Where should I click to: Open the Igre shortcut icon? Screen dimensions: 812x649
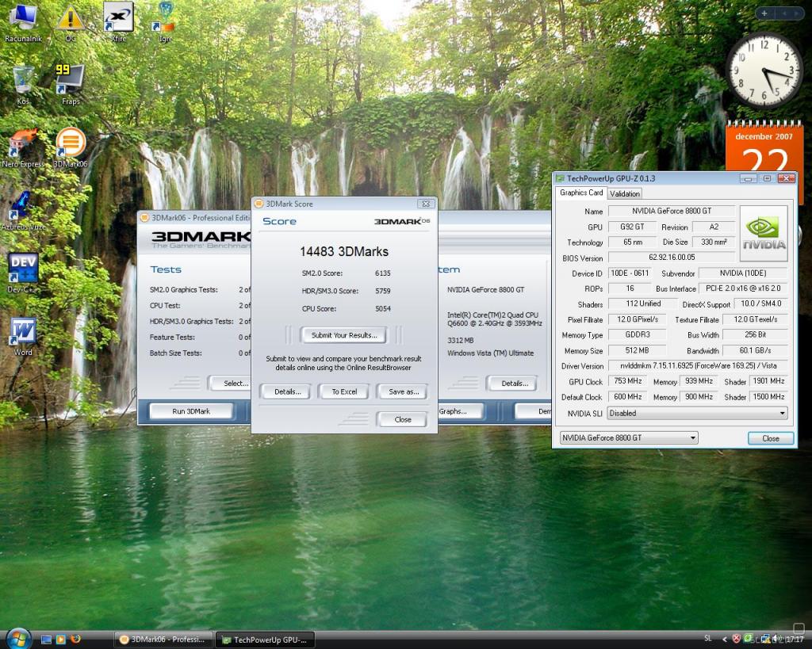[165, 21]
